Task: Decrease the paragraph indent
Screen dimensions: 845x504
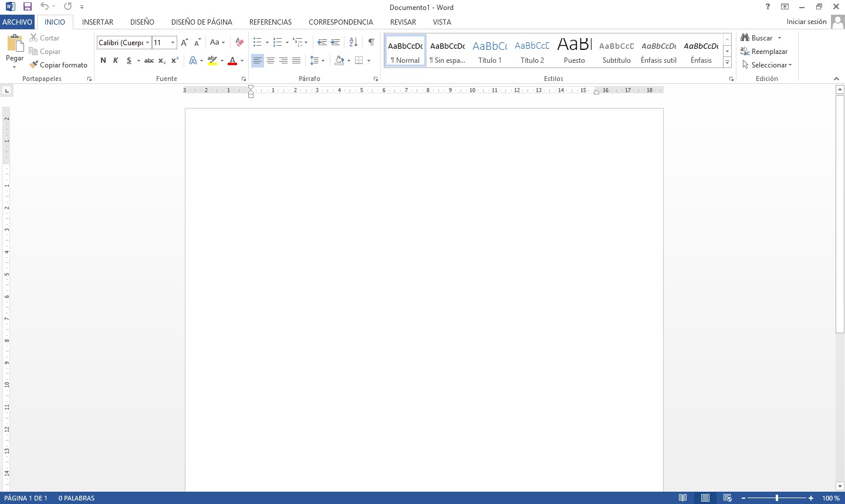Action: click(x=322, y=42)
